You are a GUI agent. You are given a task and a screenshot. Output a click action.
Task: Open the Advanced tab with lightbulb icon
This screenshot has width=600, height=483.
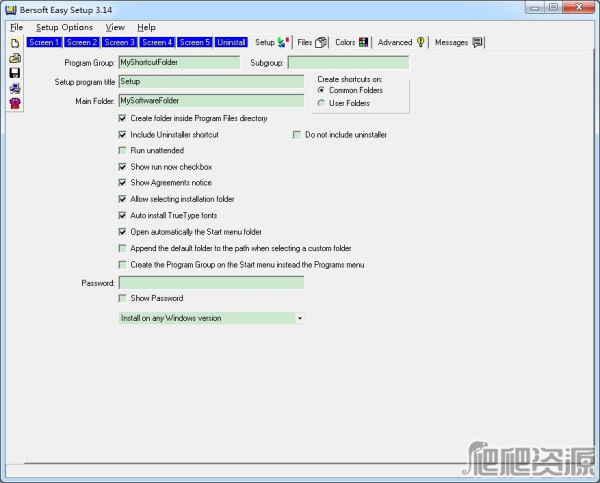tap(401, 42)
